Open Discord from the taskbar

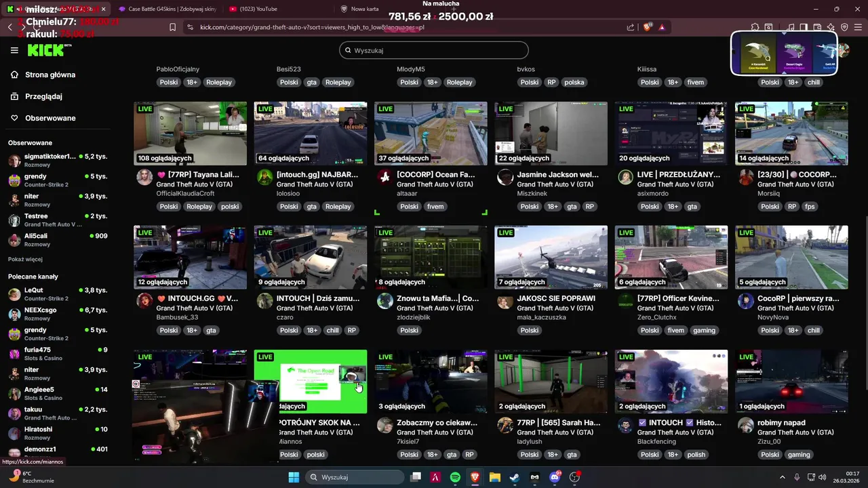[x=555, y=477]
